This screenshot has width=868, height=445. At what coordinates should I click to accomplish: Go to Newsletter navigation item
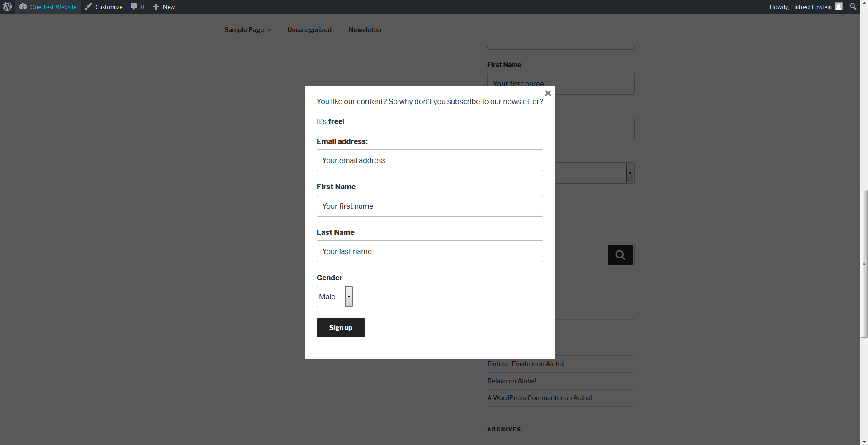[x=365, y=30]
